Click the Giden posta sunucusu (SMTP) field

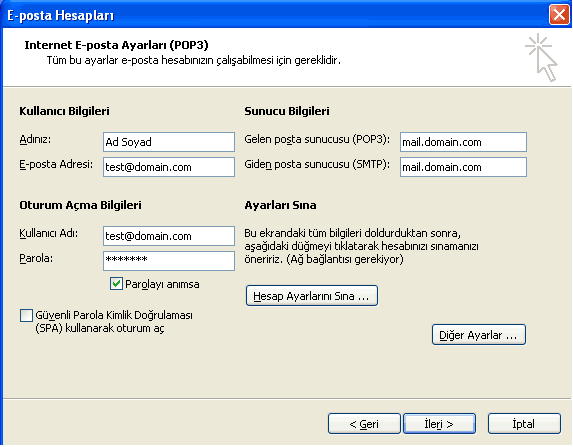[463, 167]
